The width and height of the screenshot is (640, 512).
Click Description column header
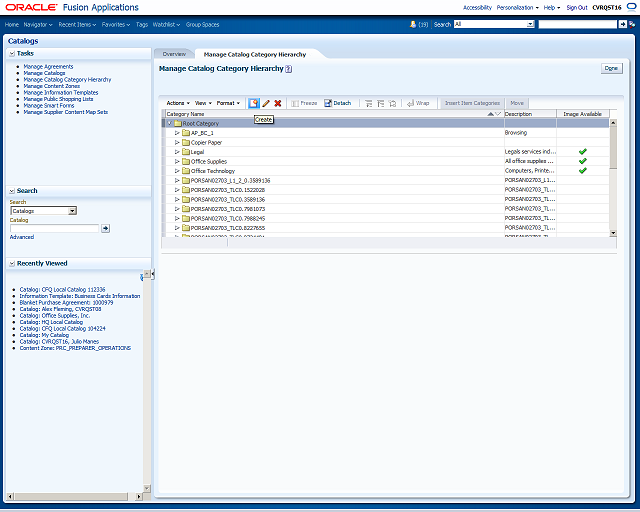(530, 114)
